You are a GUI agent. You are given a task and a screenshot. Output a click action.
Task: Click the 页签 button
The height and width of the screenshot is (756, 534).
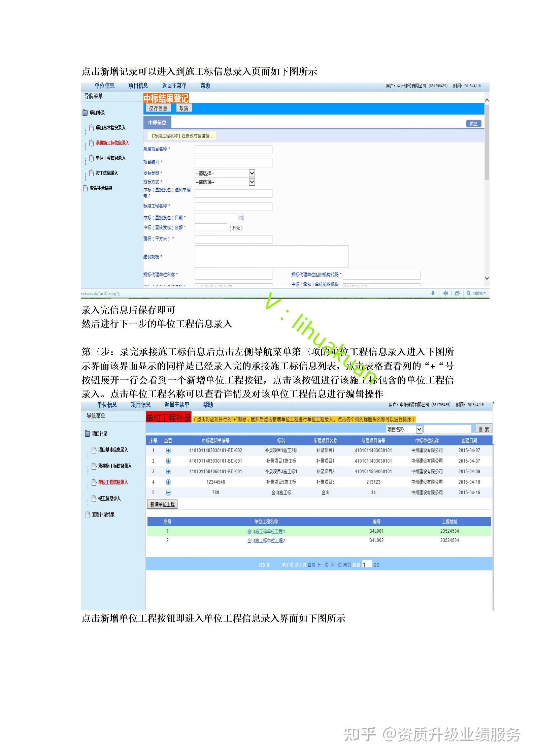[473, 124]
